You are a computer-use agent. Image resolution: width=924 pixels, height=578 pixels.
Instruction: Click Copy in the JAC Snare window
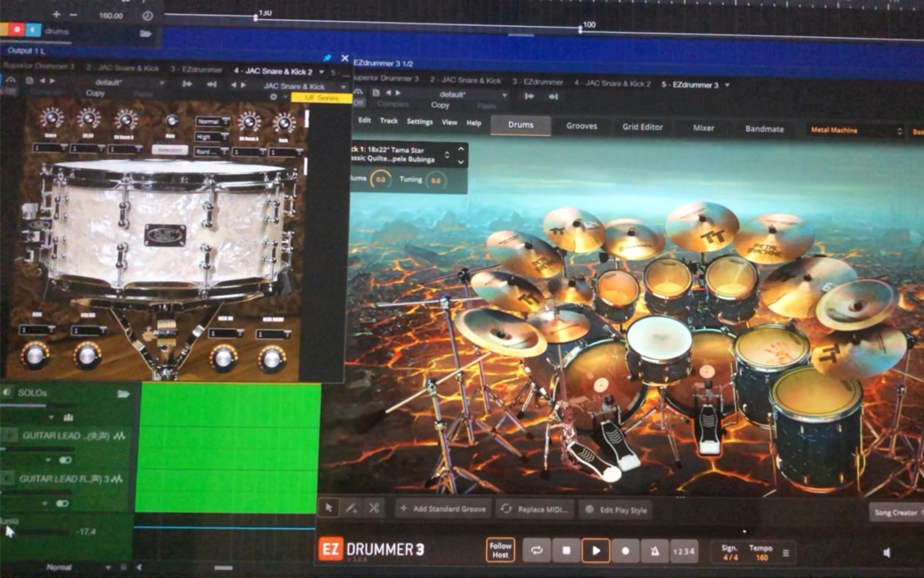(95, 93)
